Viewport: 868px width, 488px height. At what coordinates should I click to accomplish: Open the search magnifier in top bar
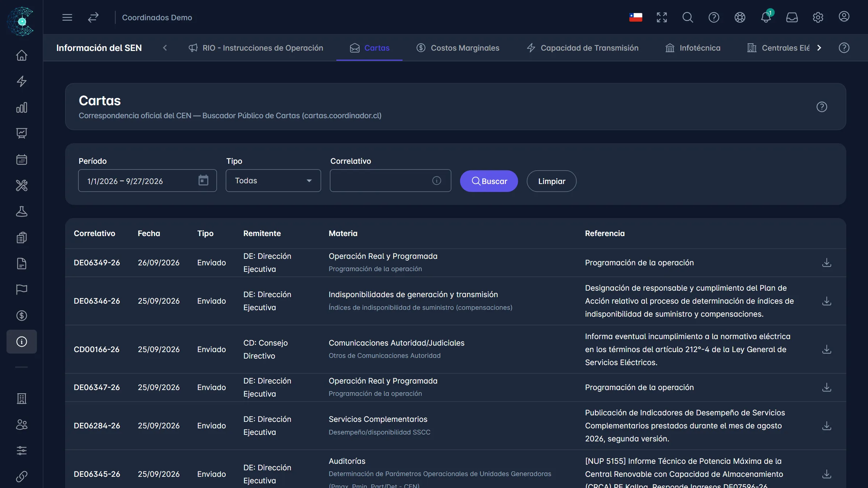click(688, 17)
